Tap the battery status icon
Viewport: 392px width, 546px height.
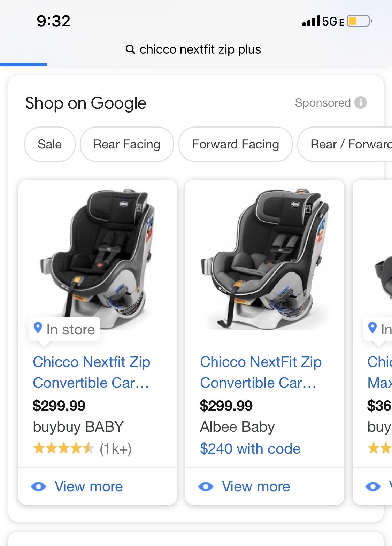click(x=359, y=21)
